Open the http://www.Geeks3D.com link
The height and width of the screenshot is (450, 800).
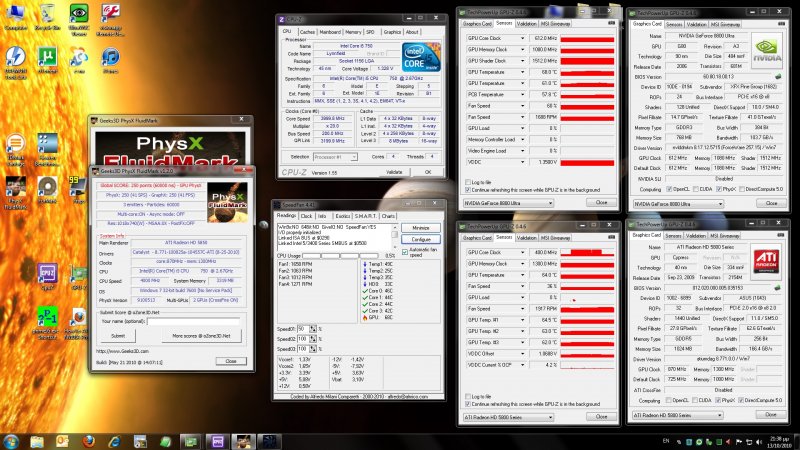pos(122,351)
